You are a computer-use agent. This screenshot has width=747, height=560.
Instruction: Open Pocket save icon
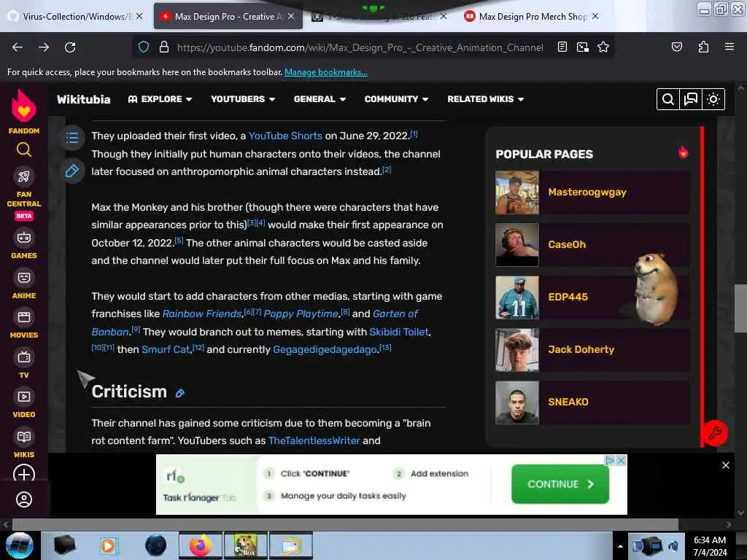pyautogui.click(x=676, y=47)
